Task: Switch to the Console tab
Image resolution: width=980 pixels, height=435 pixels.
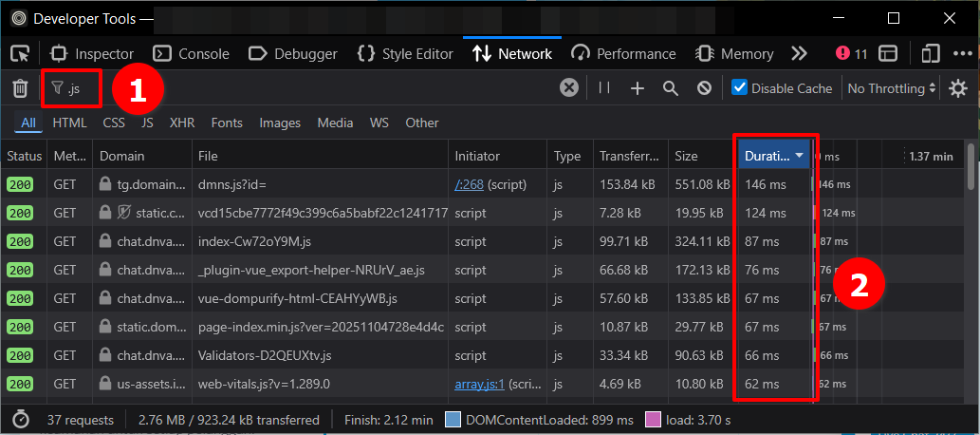Action: point(192,54)
